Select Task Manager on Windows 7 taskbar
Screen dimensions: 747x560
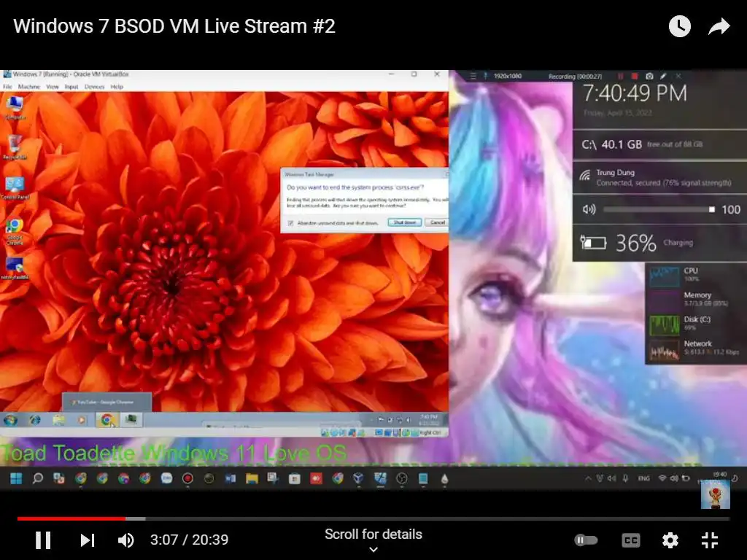click(131, 420)
